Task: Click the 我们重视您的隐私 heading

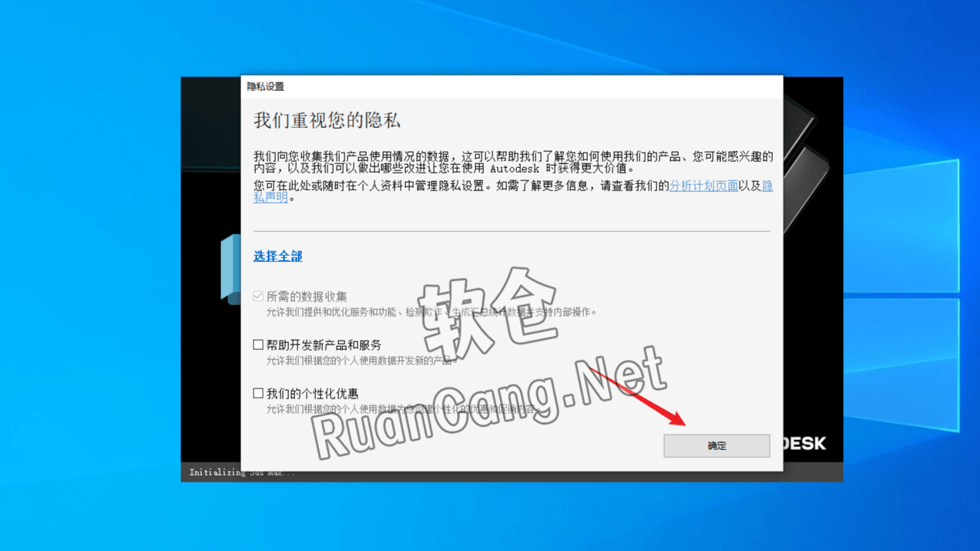Action: [327, 121]
